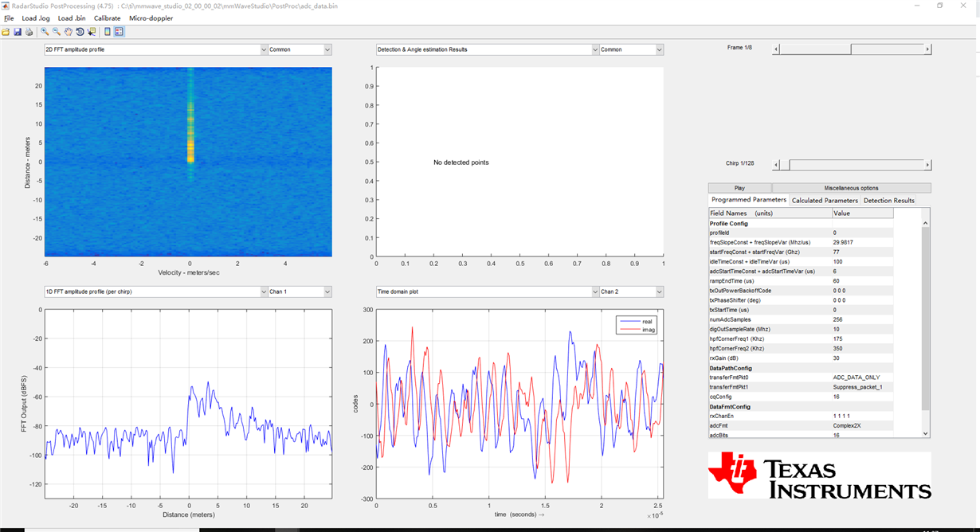Open the Load .log menu
This screenshot has width=980, height=532.
34,18
